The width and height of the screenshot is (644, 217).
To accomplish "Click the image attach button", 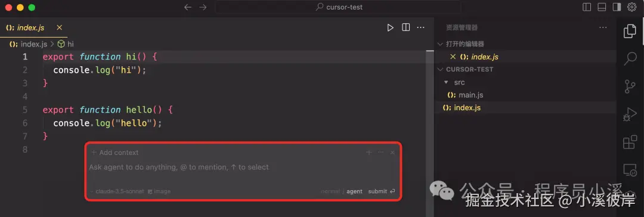I will point(159,191).
